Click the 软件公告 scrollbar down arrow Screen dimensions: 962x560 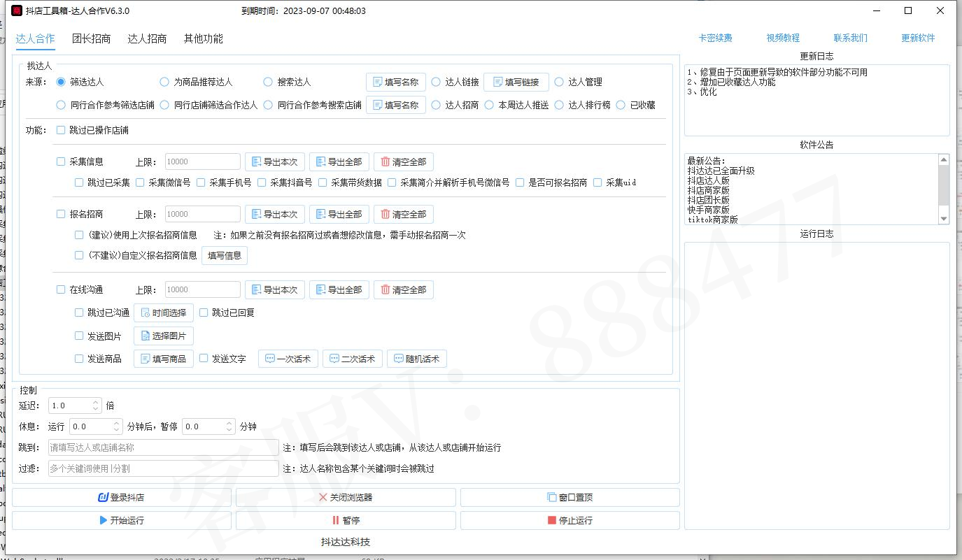(944, 219)
